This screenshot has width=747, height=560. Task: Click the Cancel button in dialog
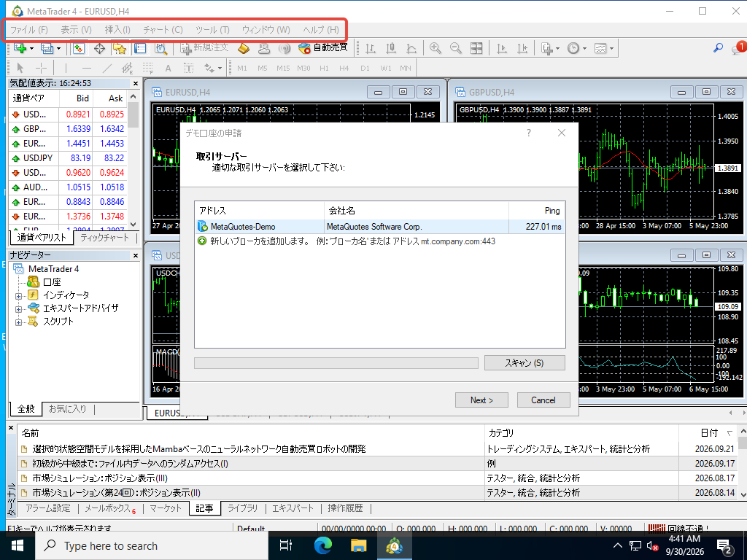click(543, 400)
